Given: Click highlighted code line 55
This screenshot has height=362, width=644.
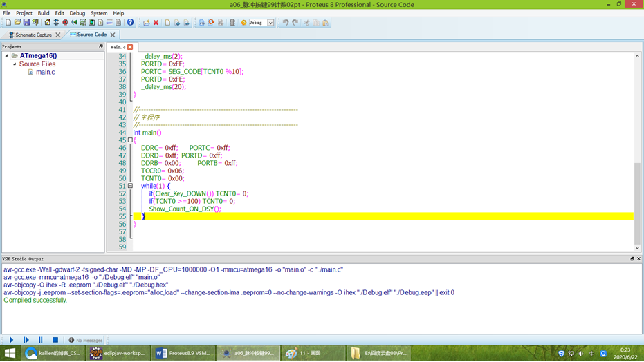Looking at the screenshot, I should click(x=383, y=216).
